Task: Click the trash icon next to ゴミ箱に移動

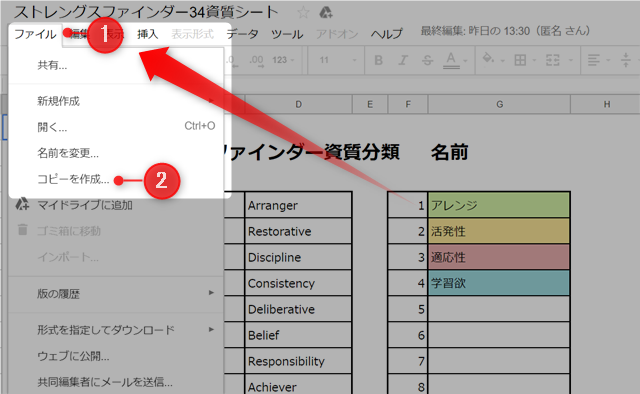Action: click(x=22, y=229)
